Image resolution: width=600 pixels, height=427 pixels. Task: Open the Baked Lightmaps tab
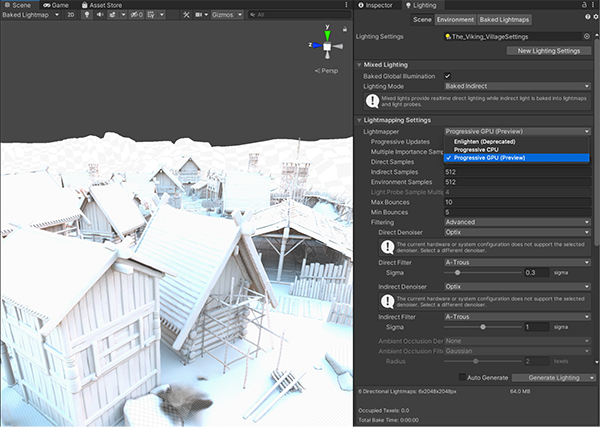point(504,20)
